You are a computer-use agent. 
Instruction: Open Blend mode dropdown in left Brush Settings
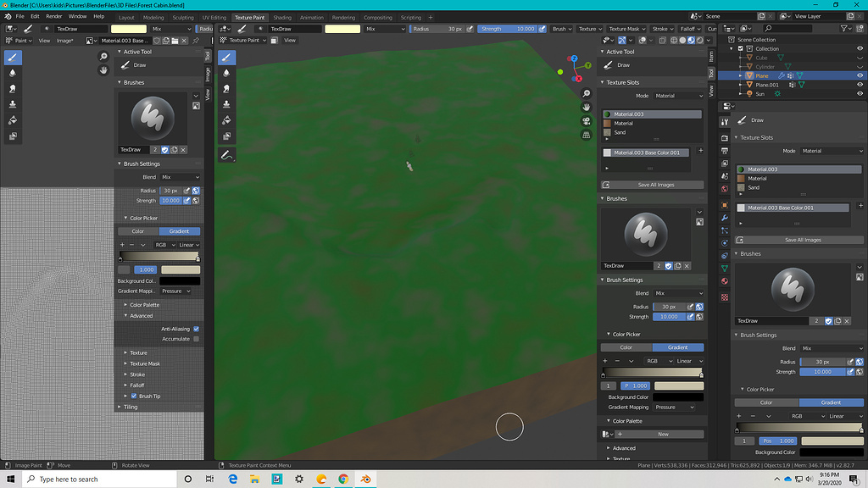[x=180, y=177]
